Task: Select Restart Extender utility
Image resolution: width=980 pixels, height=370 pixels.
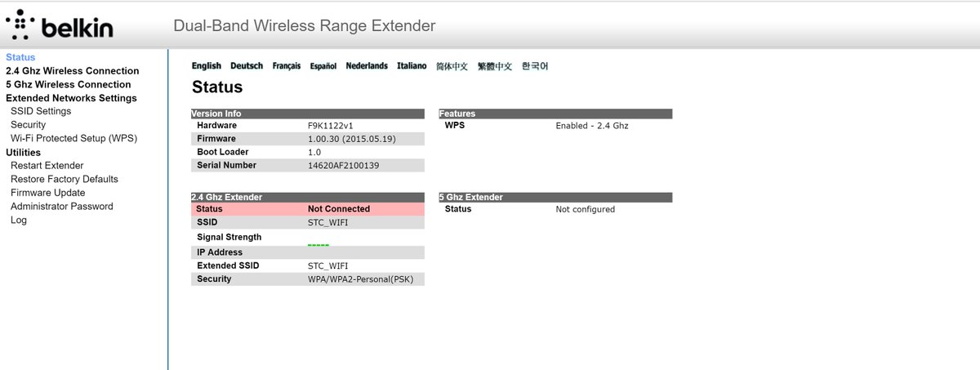Action: point(47,166)
